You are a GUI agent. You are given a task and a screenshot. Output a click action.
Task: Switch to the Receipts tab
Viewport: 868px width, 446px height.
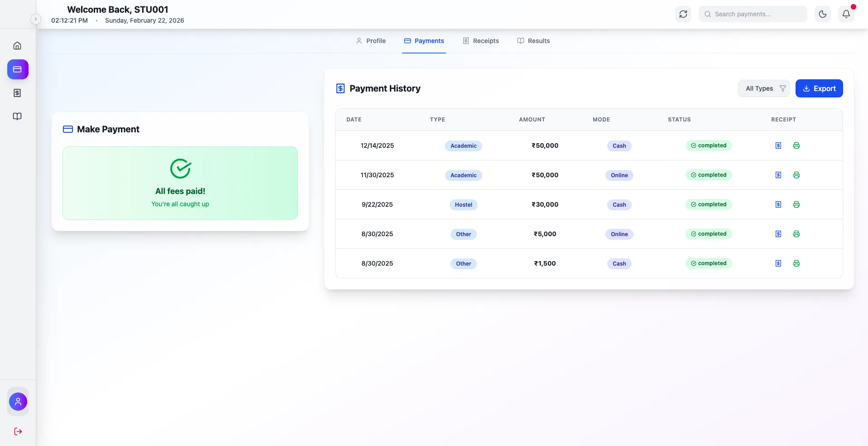[480, 41]
